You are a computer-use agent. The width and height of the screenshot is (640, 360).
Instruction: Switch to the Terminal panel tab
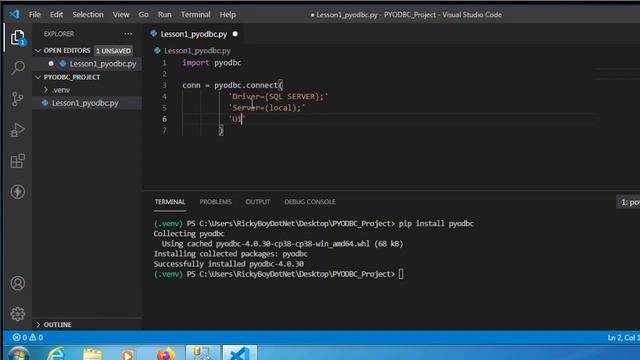tap(170, 202)
